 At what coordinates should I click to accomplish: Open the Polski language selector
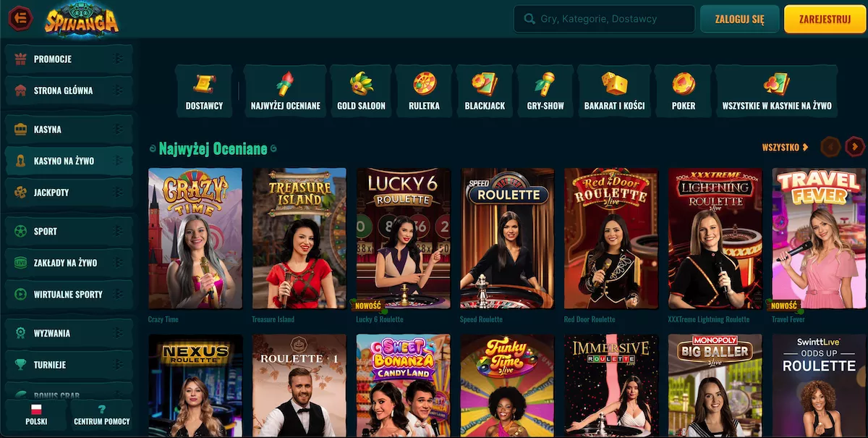(x=36, y=416)
